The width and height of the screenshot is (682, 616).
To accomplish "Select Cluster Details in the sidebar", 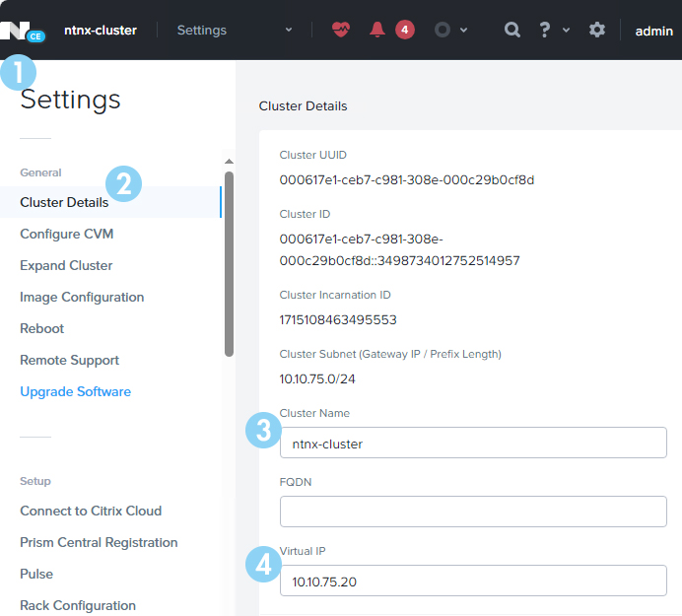I will click(111, 202).
